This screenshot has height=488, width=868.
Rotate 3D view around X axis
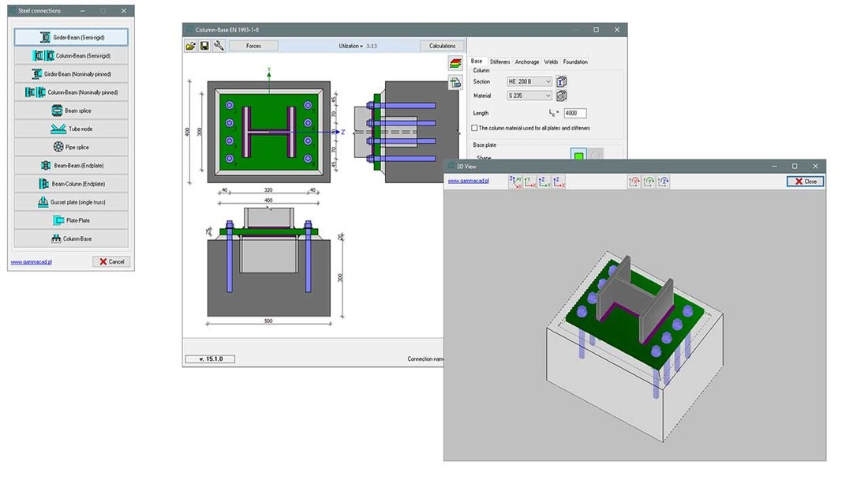(x=634, y=182)
